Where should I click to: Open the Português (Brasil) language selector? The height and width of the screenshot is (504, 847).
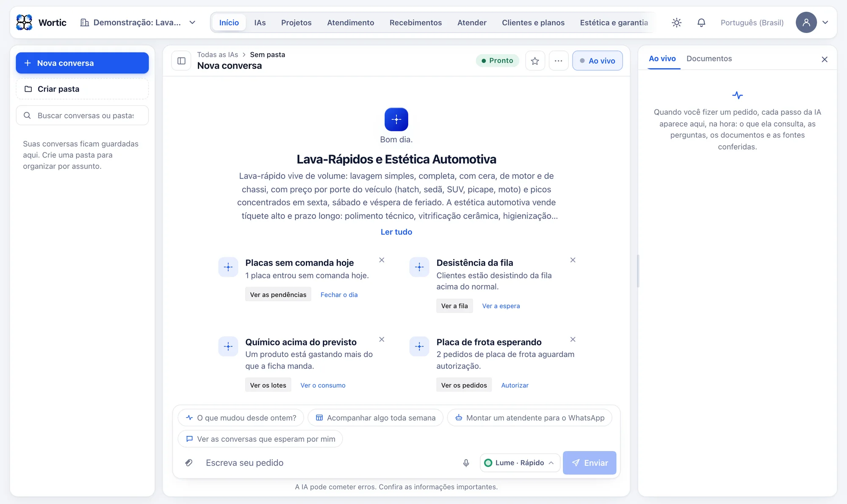[752, 22]
